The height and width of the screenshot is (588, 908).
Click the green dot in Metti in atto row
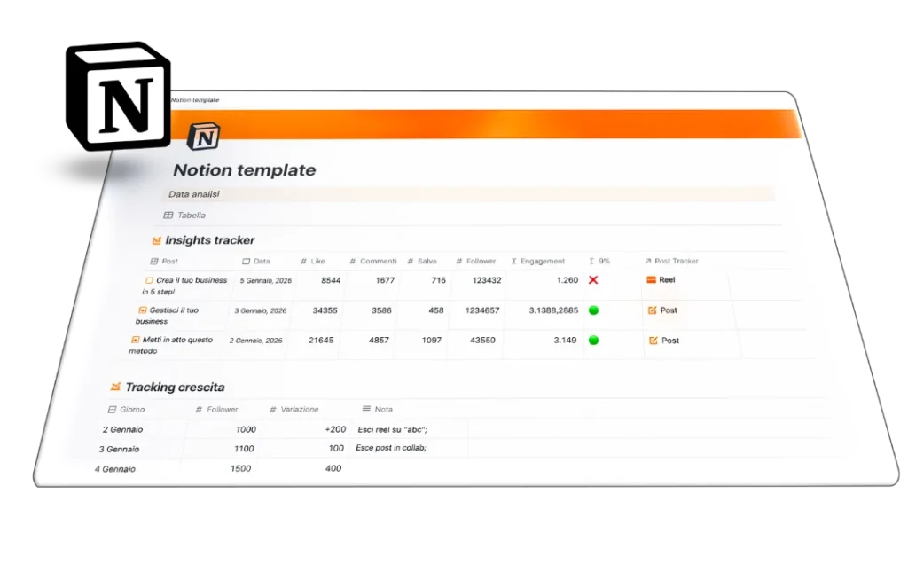[x=593, y=340]
